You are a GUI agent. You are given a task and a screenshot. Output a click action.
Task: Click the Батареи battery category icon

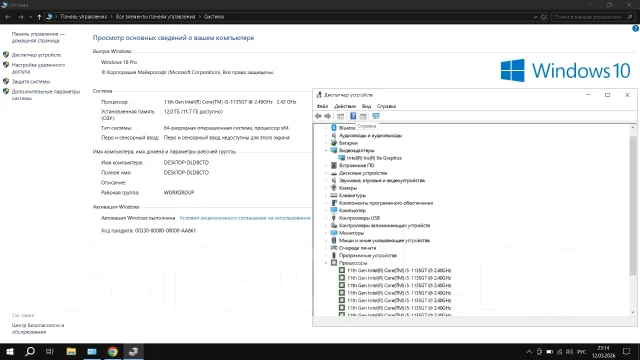click(x=334, y=143)
